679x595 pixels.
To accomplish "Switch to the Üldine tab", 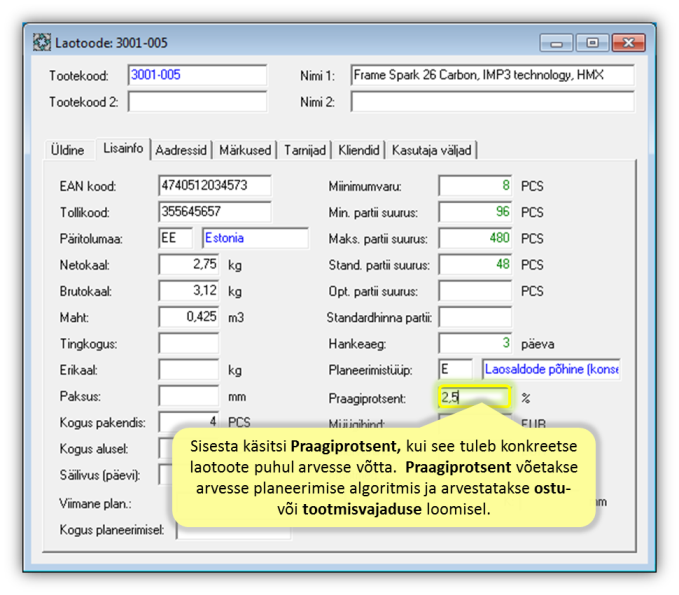I will click(68, 150).
